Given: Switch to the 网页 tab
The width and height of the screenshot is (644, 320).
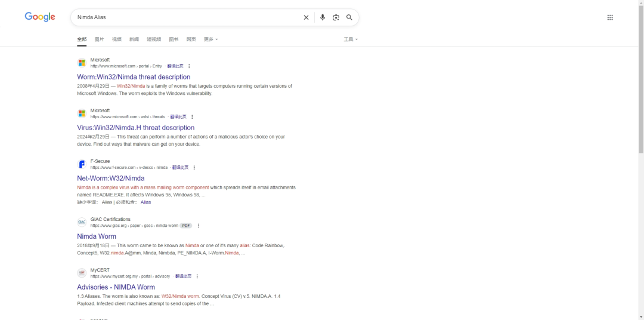Looking at the screenshot, I should point(191,39).
